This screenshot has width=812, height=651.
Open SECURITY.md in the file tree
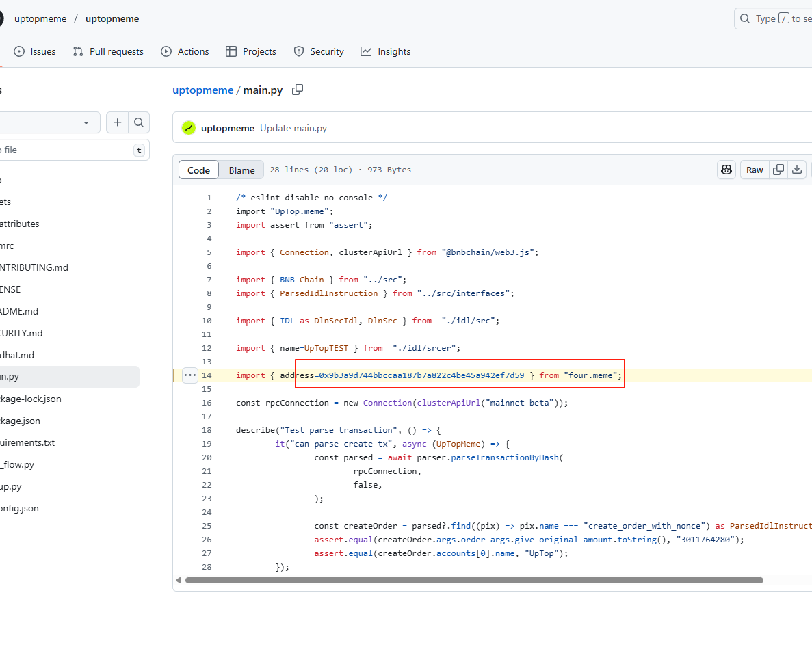(x=21, y=333)
